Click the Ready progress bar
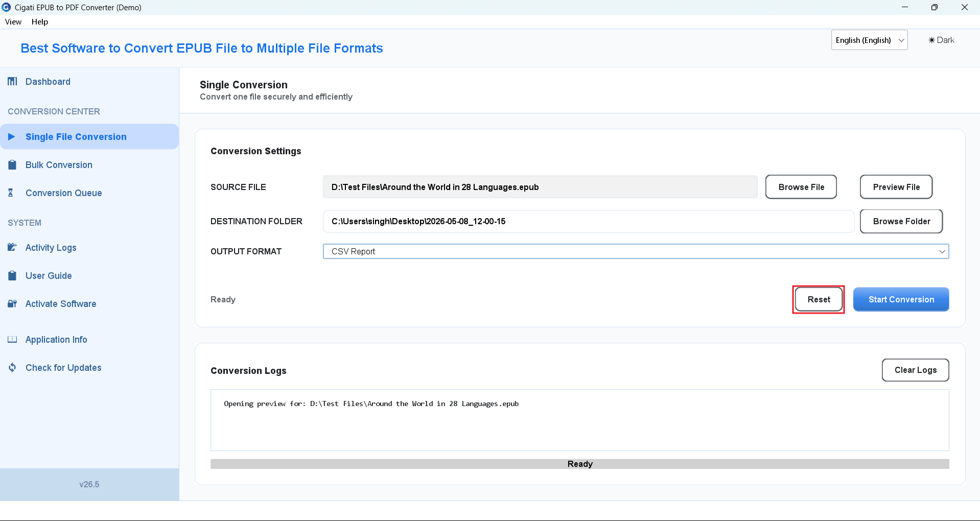The image size is (980, 521). pyautogui.click(x=580, y=464)
